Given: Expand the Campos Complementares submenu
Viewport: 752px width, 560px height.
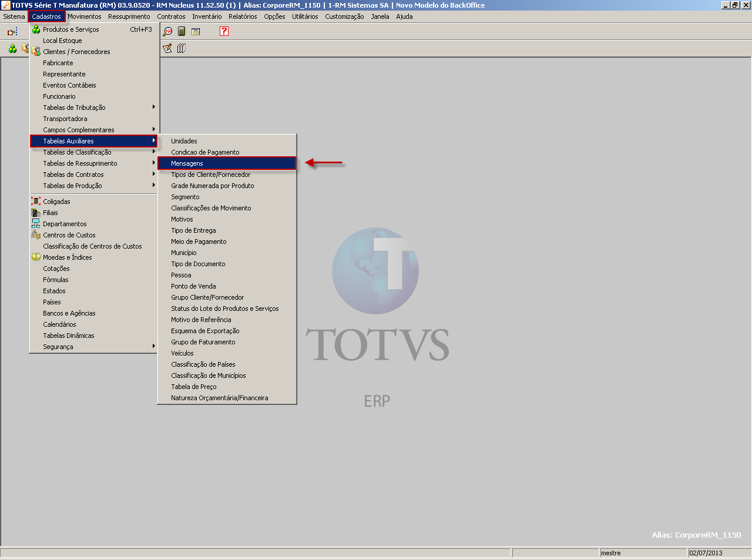Looking at the screenshot, I should [x=95, y=130].
